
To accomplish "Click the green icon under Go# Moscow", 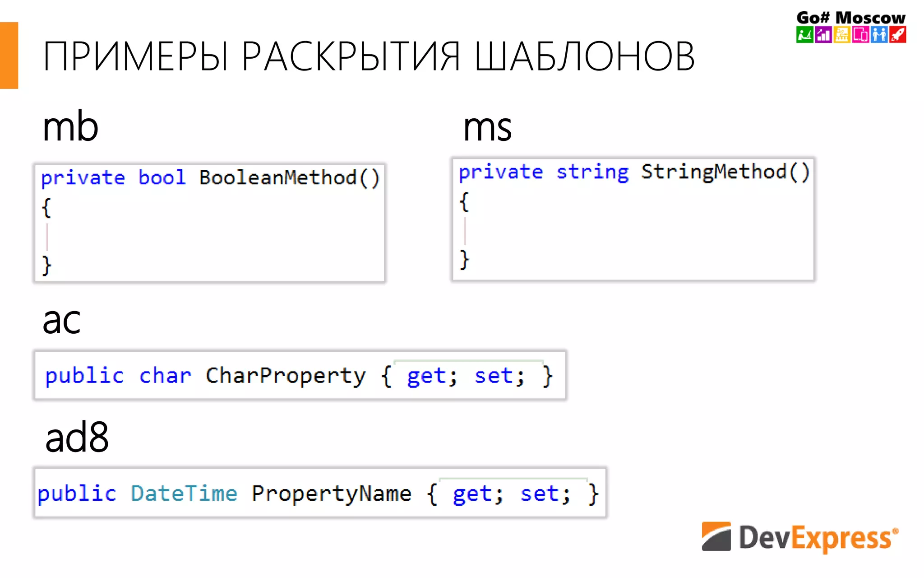I will tap(804, 34).
